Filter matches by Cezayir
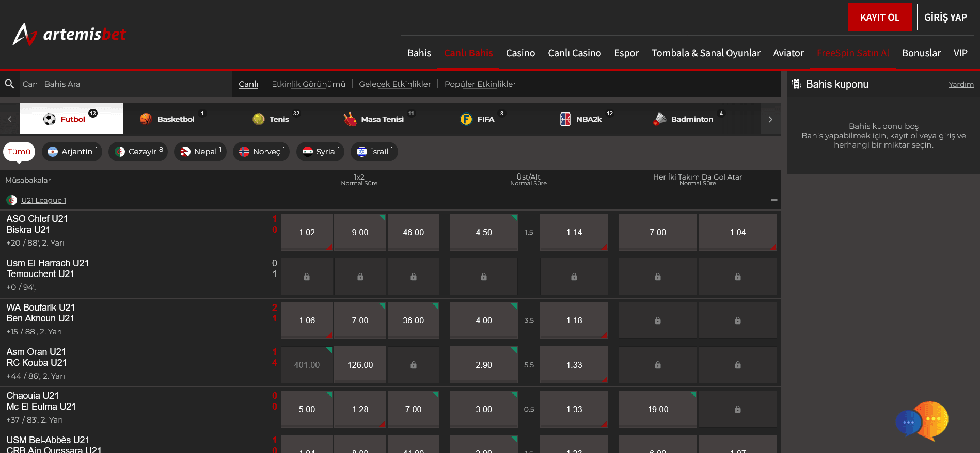 138,152
